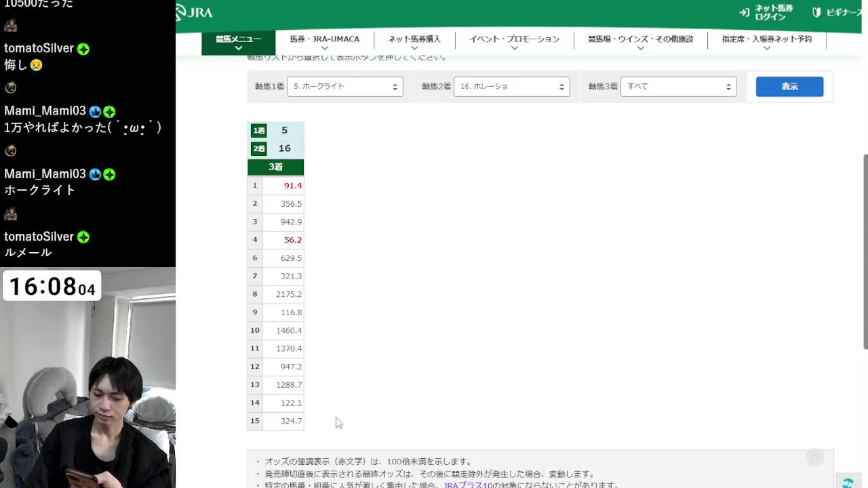Viewport: 868px width, 488px height.
Task: Click tomatoSilver name above ルメール message
Action: (x=39, y=237)
